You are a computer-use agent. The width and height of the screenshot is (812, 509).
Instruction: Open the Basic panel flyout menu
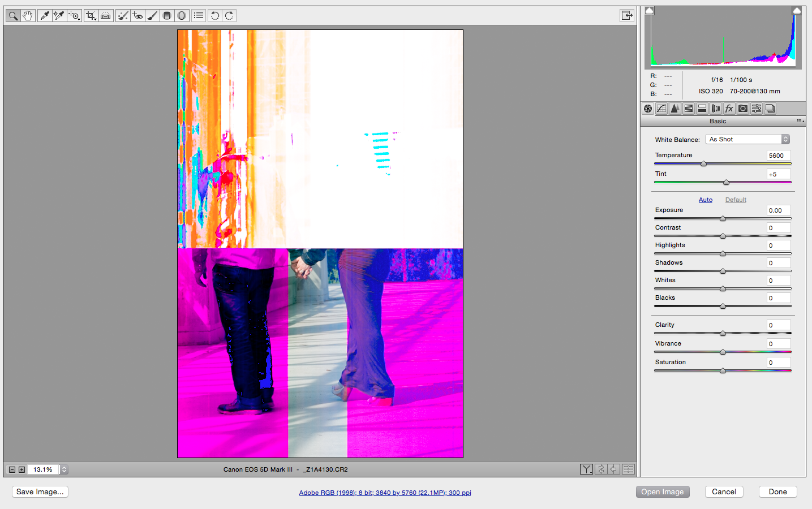click(x=800, y=120)
